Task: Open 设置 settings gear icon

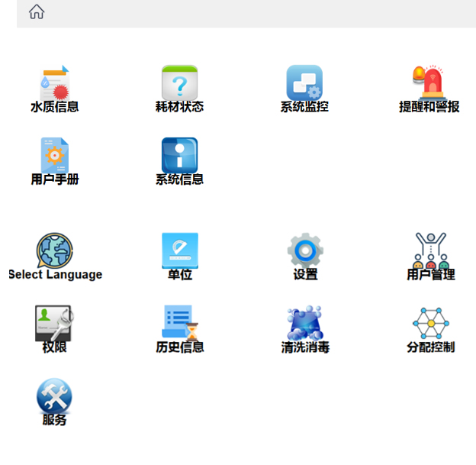Action: click(305, 250)
